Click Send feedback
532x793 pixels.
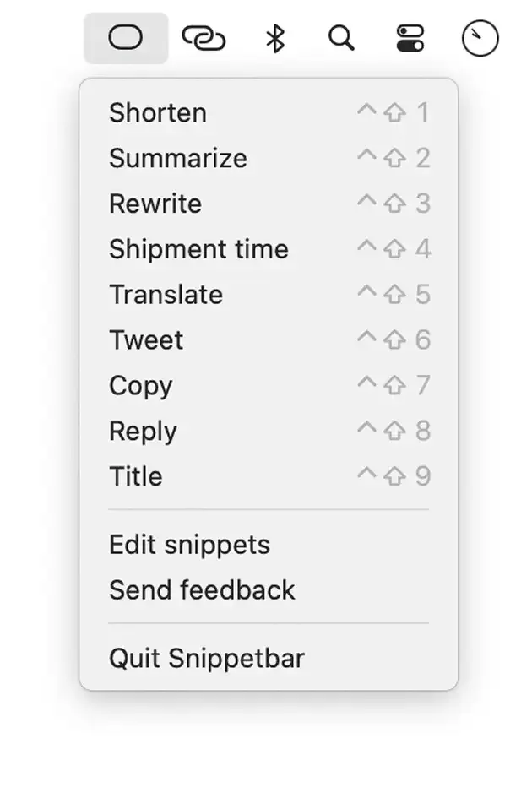[201, 590]
